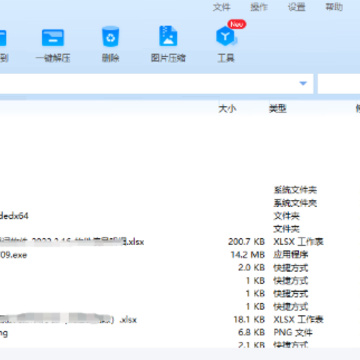This screenshot has width=360, height=360.
Task: Click the search box right of address bar
Action: click(339, 84)
